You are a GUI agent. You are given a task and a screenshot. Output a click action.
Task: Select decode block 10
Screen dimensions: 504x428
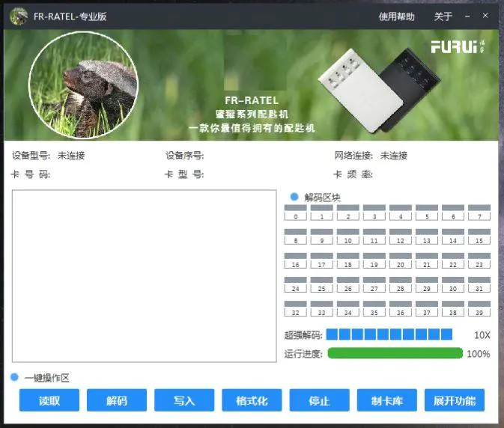[x=348, y=236]
